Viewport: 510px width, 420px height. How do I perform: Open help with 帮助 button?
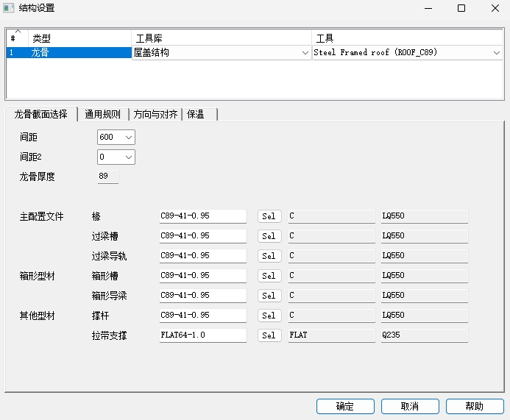(475, 406)
